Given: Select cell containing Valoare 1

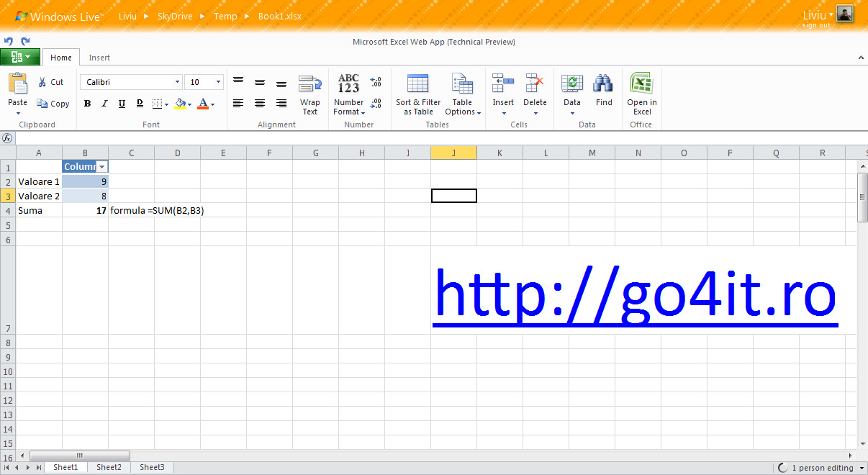Looking at the screenshot, I should (x=39, y=181).
